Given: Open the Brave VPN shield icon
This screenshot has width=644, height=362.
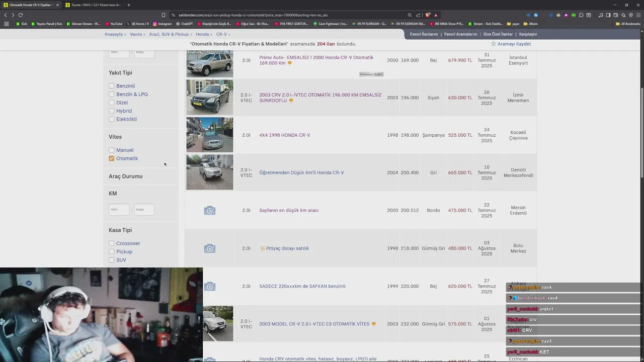Looking at the screenshot, I should click(x=631, y=15).
